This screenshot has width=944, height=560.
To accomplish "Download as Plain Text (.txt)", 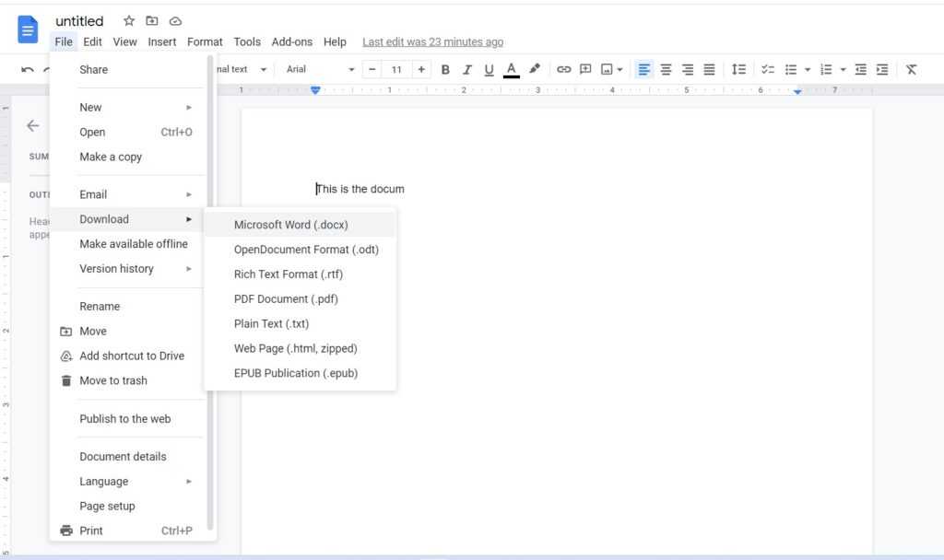I will pos(300,323).
